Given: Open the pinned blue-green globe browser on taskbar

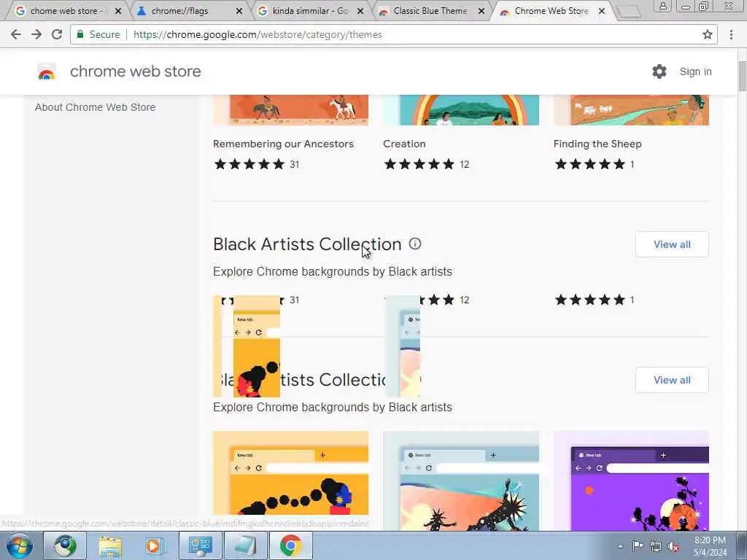Looking at the screenshot, I should tap(65, 545).
